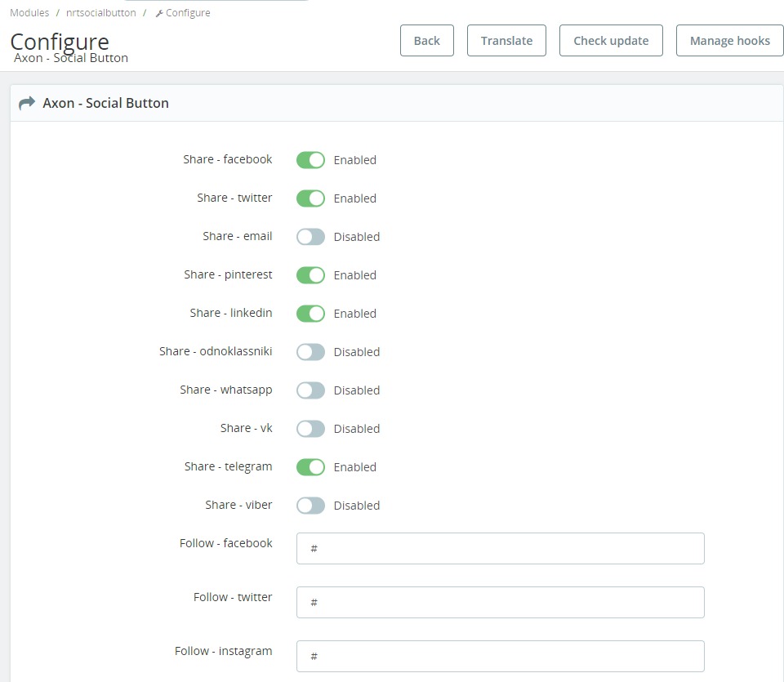Disable the Share - facebook toggle
The image size is (784, 682).
coord(310,160)
